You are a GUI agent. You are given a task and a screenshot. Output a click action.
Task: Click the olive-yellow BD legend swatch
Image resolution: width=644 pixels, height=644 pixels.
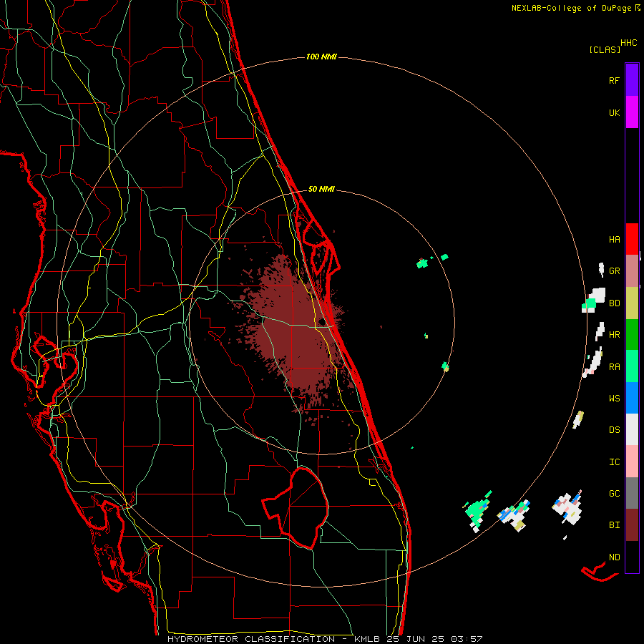click(x=632, y=303)
